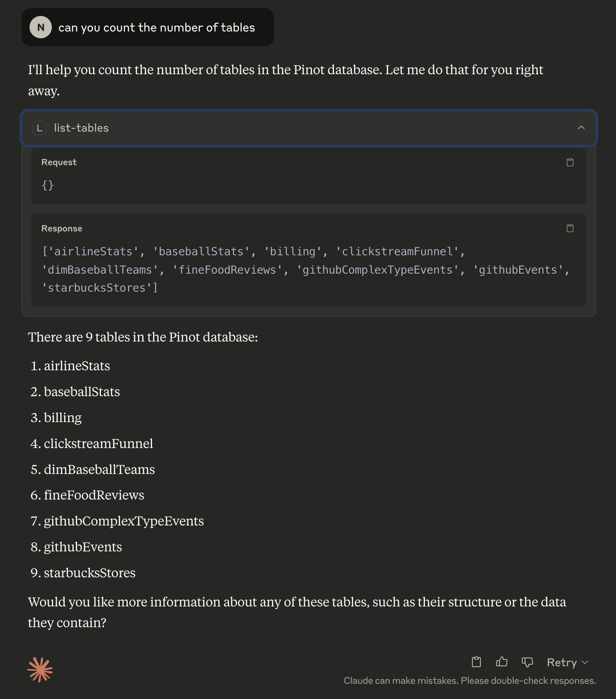Click the user message about counting tables
The image size is (616, 699).
[156, 28]
